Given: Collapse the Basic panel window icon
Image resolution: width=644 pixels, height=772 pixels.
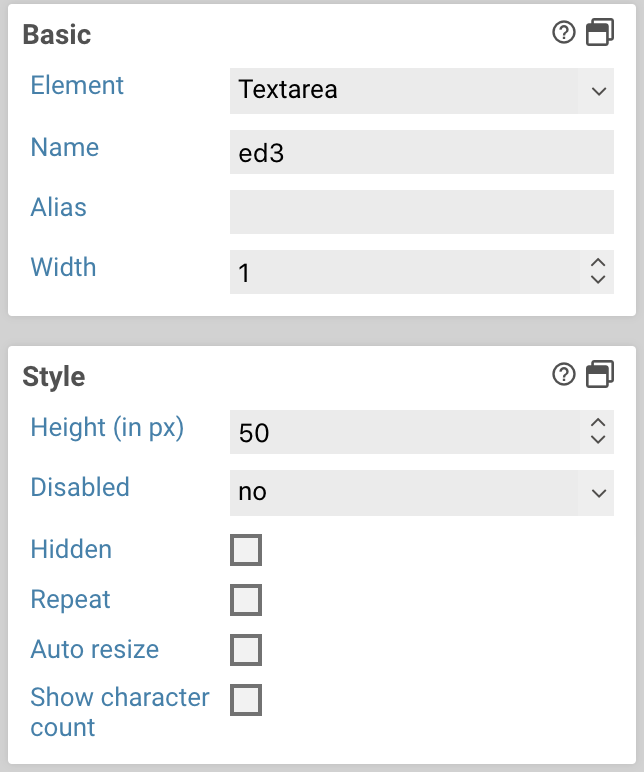Looking at the screenshot, I should (599, 33).
